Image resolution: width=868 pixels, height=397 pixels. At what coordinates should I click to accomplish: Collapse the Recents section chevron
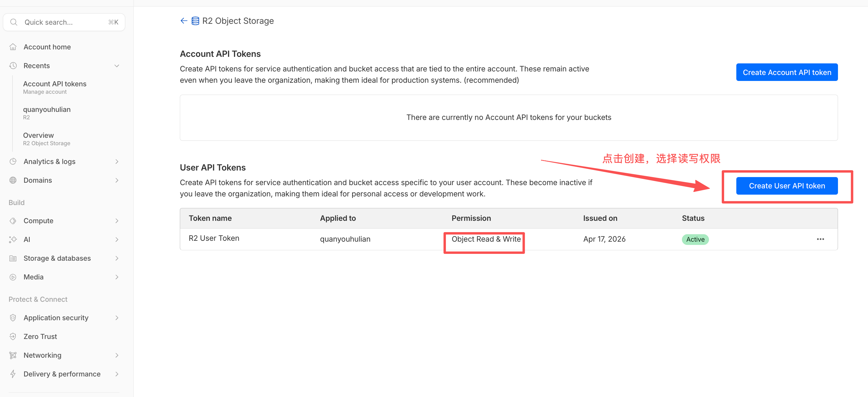117,66
